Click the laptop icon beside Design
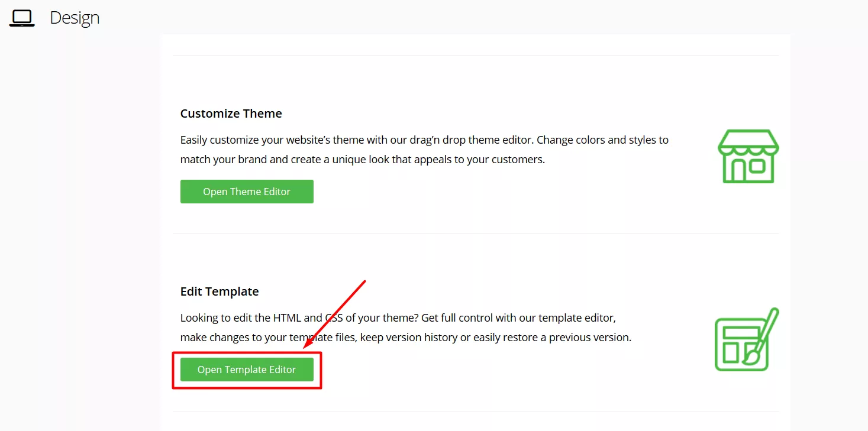 (22, 18)
